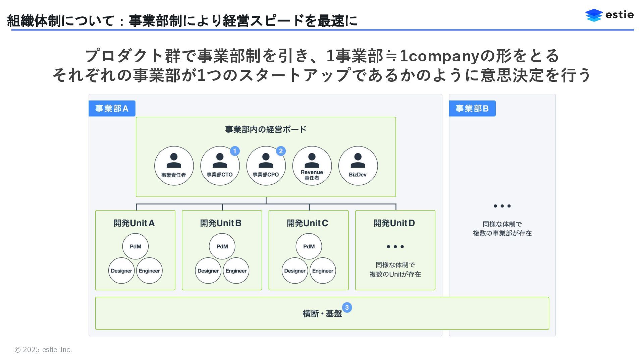
Task: Click the © 2025 estie Inc. footer text
Action: [x=43, y=350]
